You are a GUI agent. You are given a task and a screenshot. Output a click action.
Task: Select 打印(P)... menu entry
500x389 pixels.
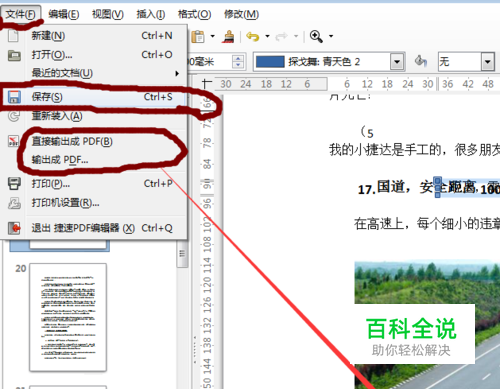[93, 183]
